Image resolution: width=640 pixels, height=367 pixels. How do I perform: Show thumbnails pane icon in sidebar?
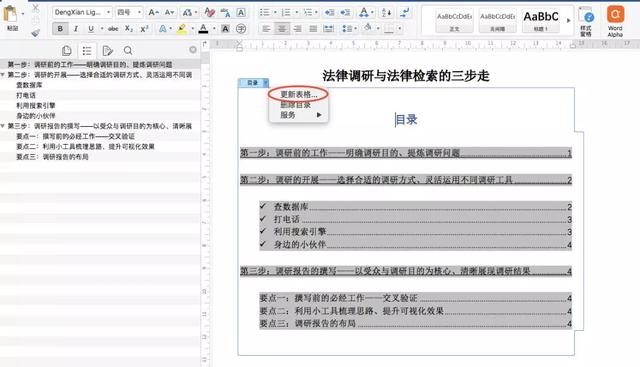pyautogui.click(x=67, y=51)
